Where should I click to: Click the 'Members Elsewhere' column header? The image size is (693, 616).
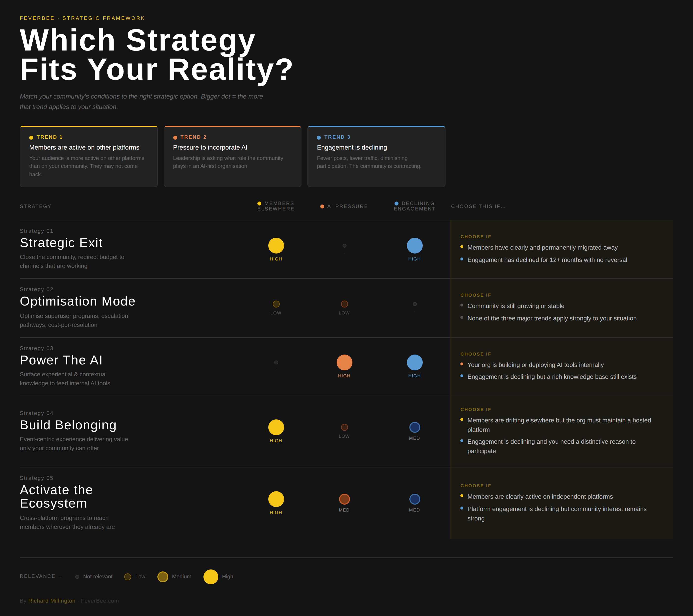(276, 206)
